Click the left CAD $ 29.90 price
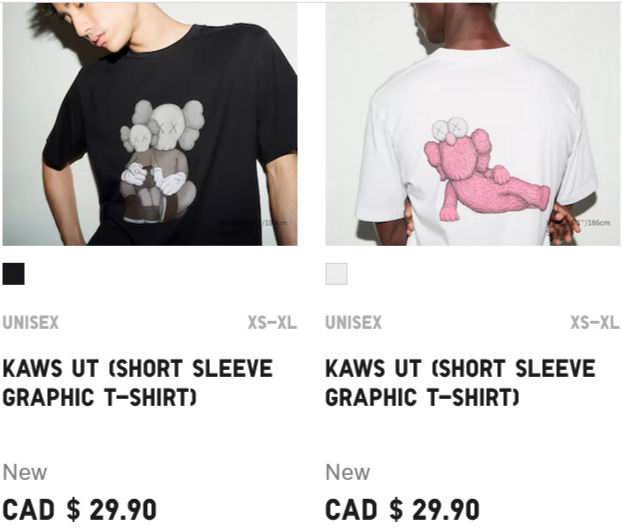Viewport: 622px width, 530px height. tap(80, 510)
